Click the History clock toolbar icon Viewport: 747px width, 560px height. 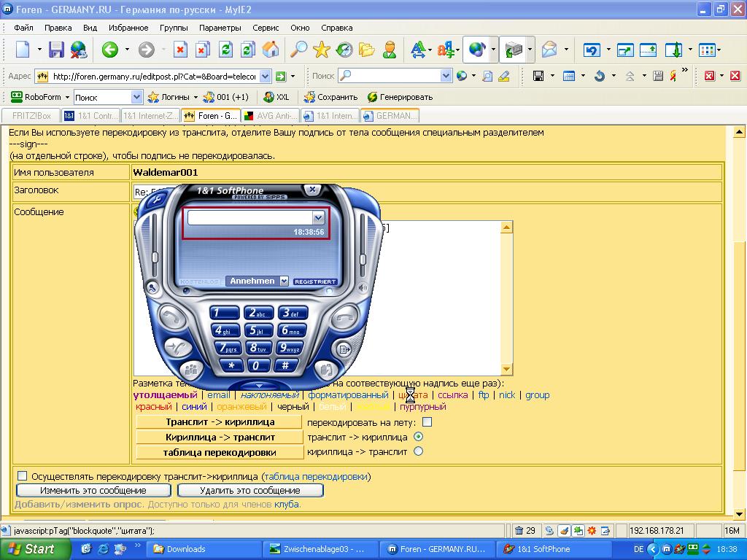[344, 49]
